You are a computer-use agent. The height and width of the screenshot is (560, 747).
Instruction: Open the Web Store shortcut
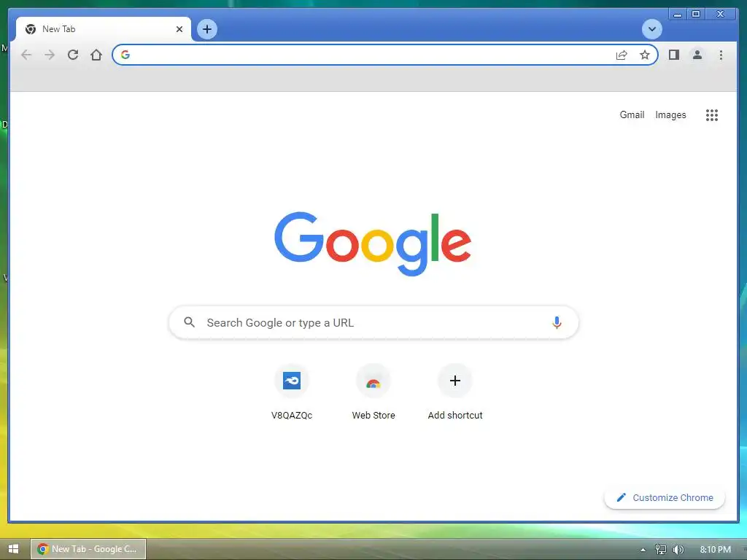point(373,392)
